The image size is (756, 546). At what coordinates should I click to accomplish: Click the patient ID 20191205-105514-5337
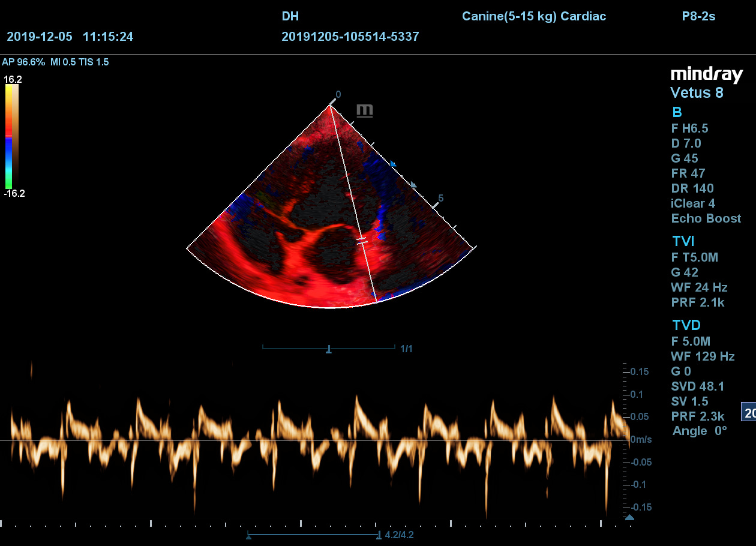[350, 37]
